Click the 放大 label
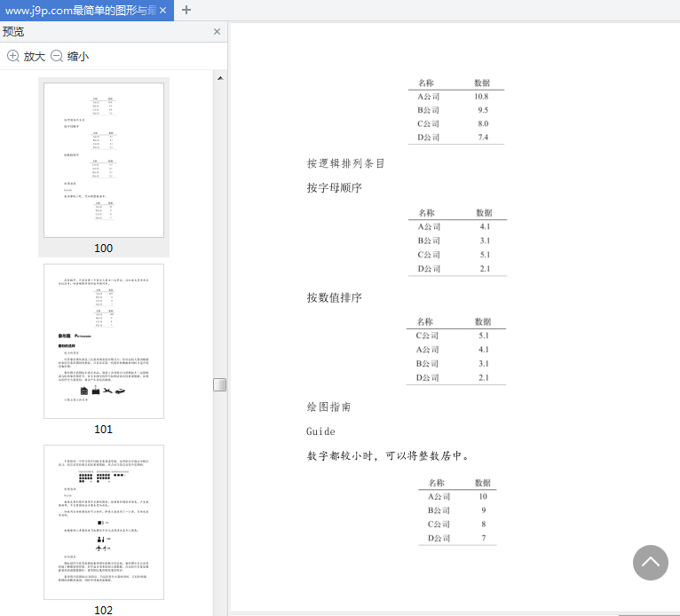 35,56
